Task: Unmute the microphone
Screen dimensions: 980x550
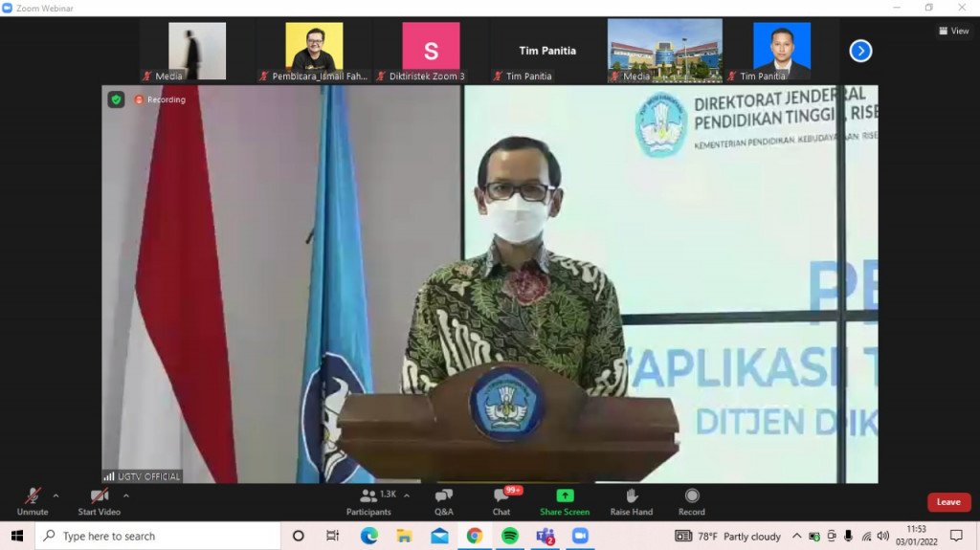Action: (x=33, y=502)
